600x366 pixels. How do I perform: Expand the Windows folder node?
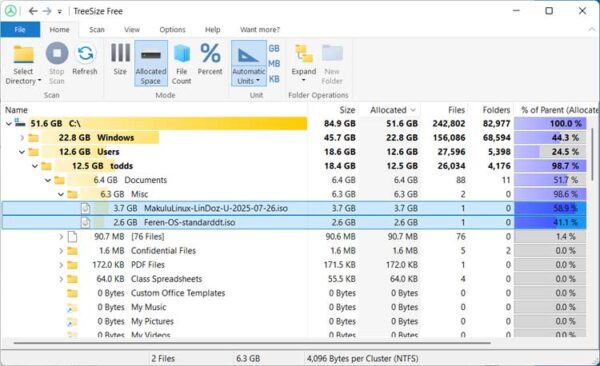click(22, 138)
